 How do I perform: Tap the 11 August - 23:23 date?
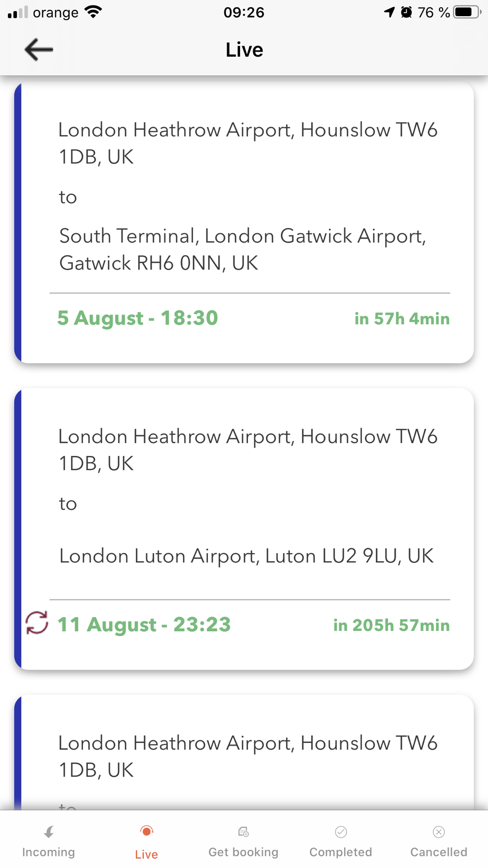(144, 625)
